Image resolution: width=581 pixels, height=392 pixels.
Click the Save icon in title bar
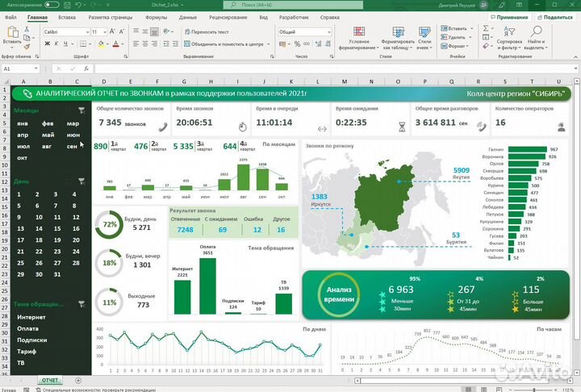pos(67,5)
